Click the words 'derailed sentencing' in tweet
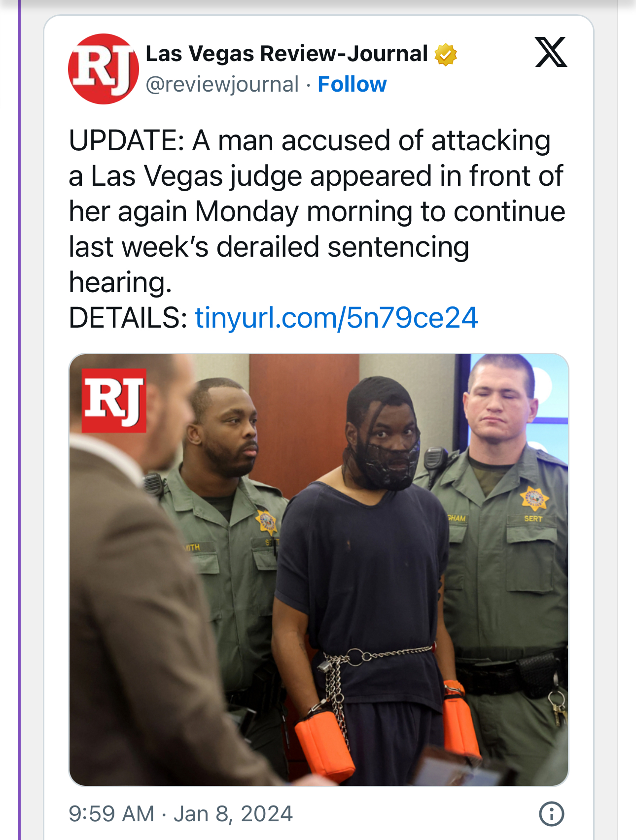Viewport: 636px width, 840px height. click(x=343, y=246)
